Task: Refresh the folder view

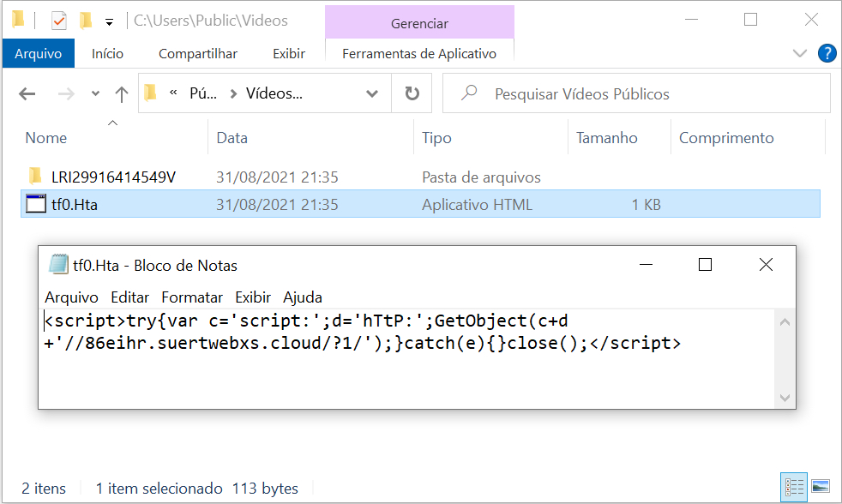Action: pyautogui.click(x=412, y=93)
